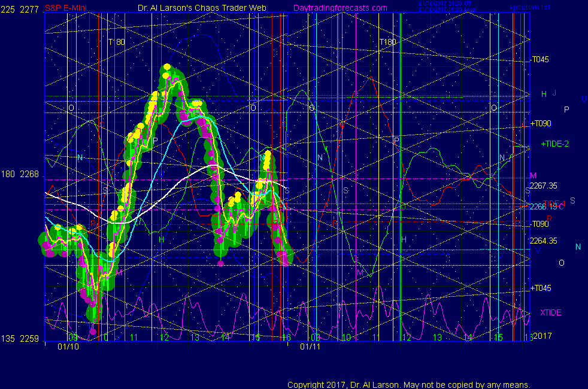The height and width of the screenshot is (389, 588).
Task: Select the +T045 line label
Action: coord(541,288)
